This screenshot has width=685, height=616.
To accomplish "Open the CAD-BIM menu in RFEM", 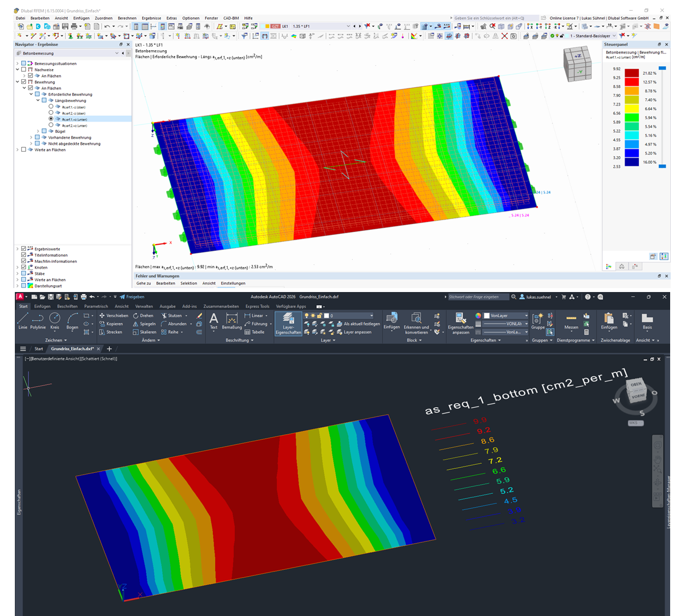I will pyautogui.click(x=231, y=18).
